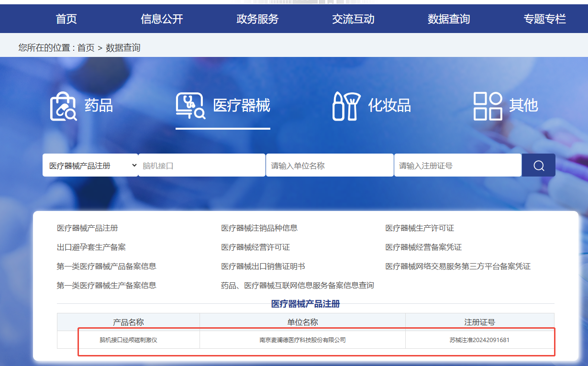The width and height of the screenshot is (588, 366).
Task: Open the 交流互动 section
Action: [x=353, y=19]
